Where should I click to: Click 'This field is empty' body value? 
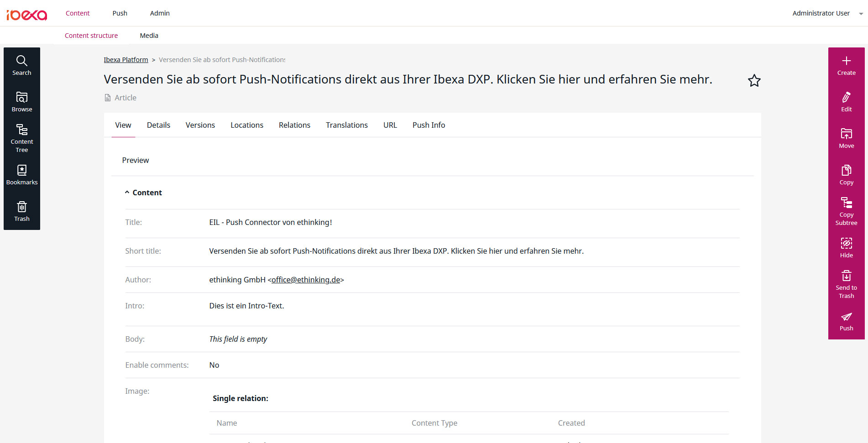[238, 339]
